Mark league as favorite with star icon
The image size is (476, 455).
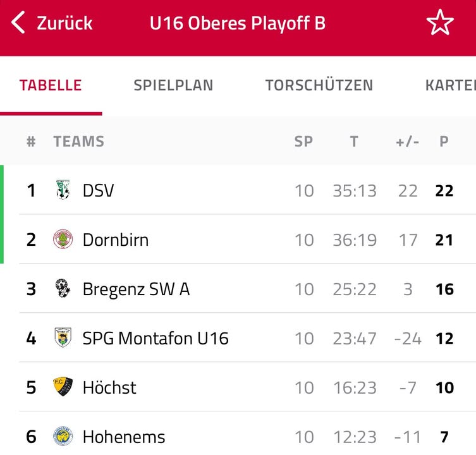(440, 23)
